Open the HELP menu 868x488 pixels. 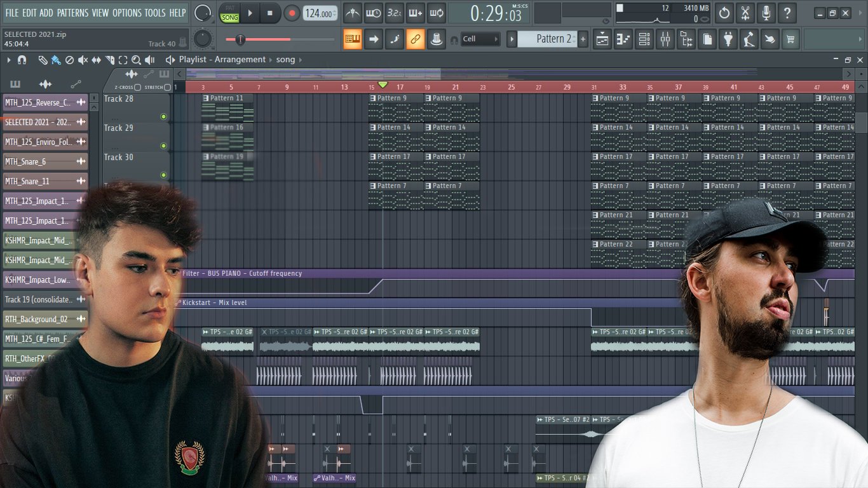[178, 13]
